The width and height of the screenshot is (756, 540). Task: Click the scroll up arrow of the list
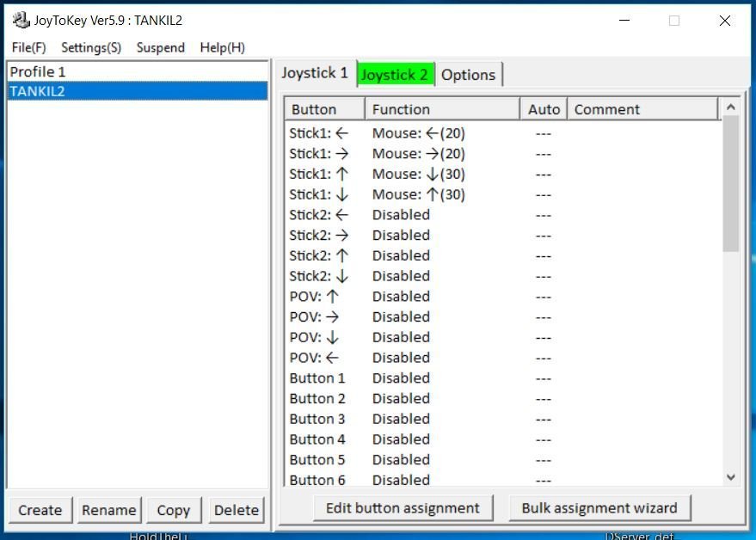[730, 107]
